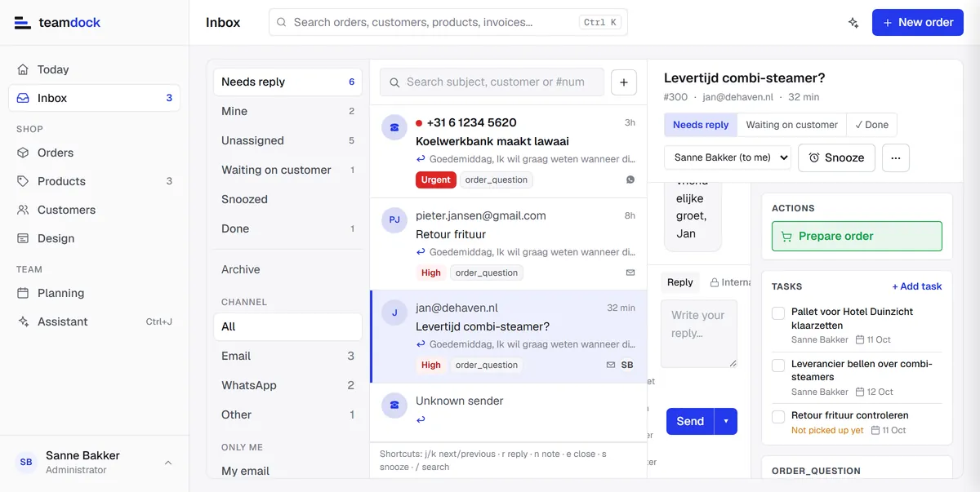This screenshot has width=980, height=492.
Task: Click the Assistant sparkle icon in sidebar
Action: point(23,321)
